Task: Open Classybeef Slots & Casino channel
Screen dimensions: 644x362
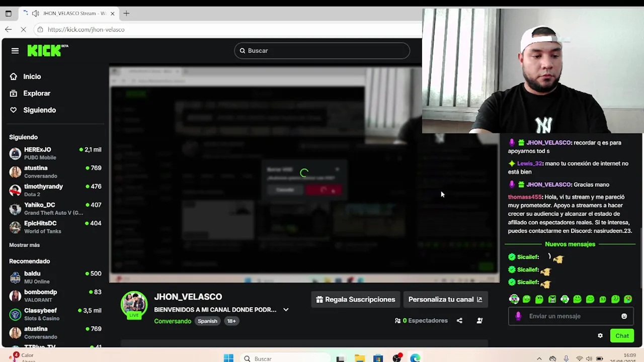Action: 55,314
